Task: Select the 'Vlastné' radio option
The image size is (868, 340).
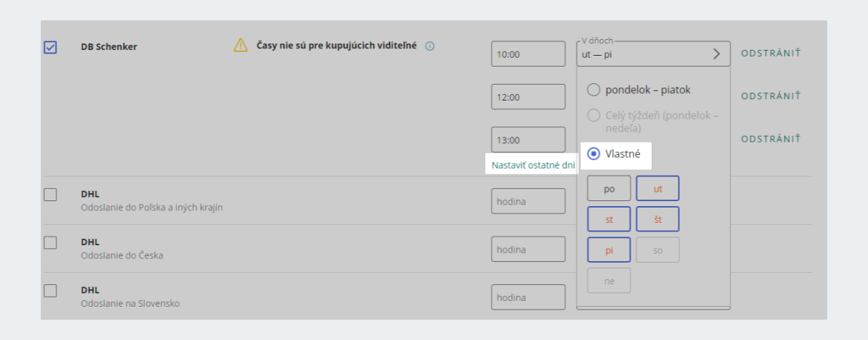Action: 594,153
